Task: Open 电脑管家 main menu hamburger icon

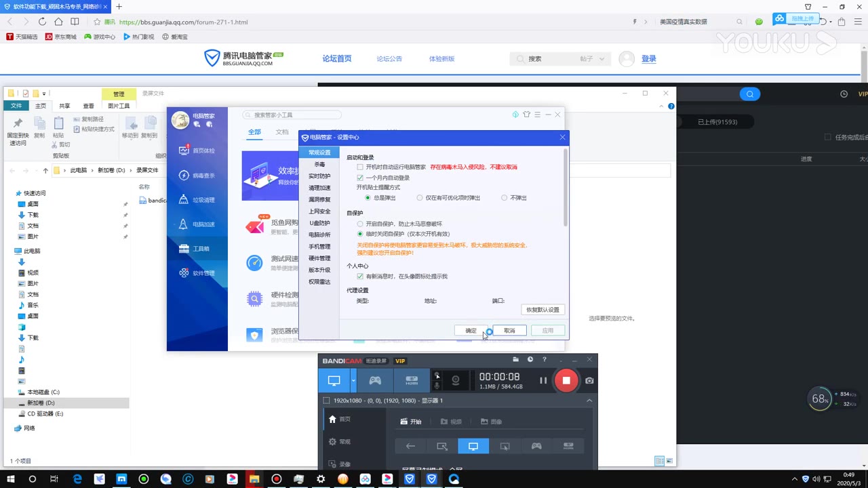Action: pos(537,115)
